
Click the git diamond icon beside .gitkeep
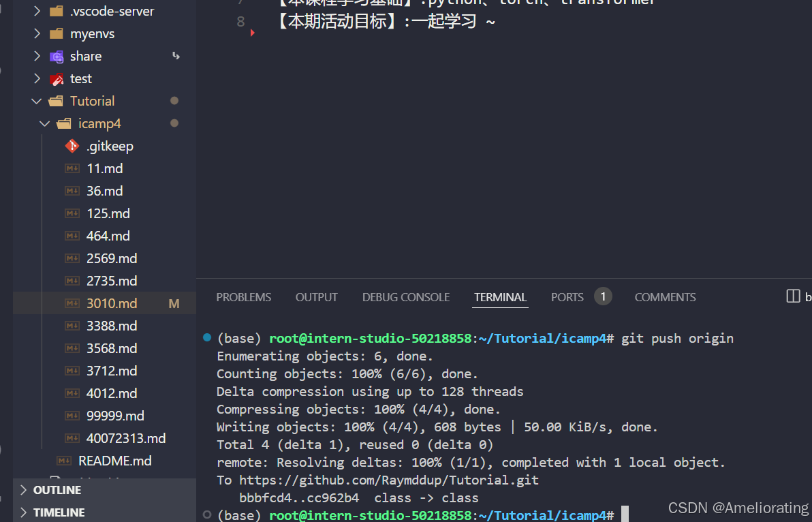[72, 145]
